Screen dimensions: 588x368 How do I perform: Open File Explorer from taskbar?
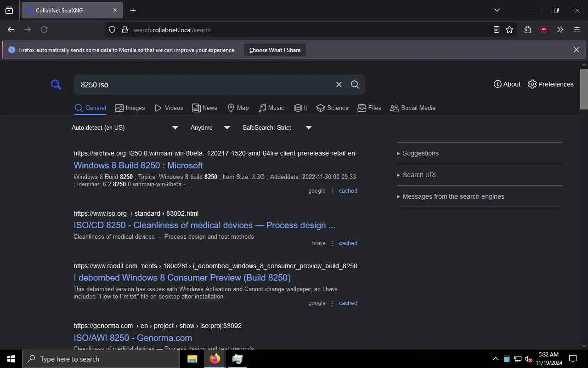coord(192,359)
